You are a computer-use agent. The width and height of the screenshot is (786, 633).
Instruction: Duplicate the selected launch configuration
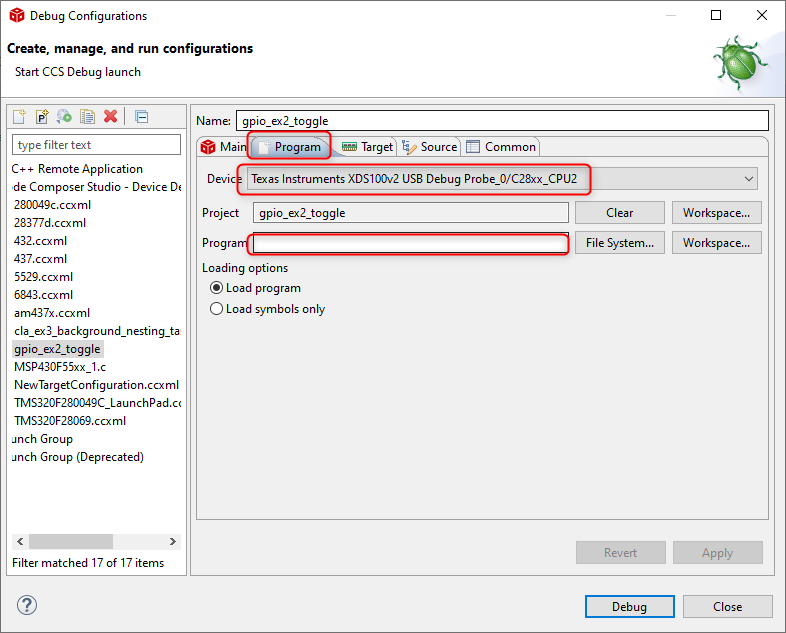pos(87,116)
